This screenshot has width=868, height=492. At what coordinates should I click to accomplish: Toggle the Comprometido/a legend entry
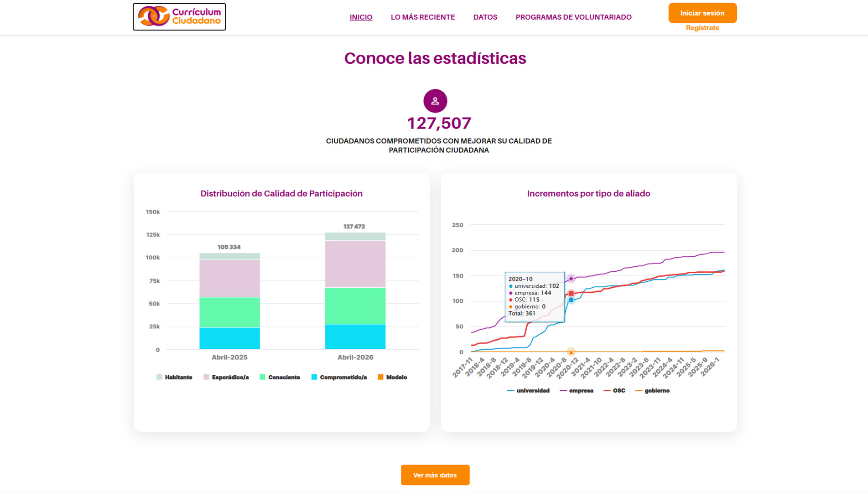pyautogui.click(x=339, y=377)
